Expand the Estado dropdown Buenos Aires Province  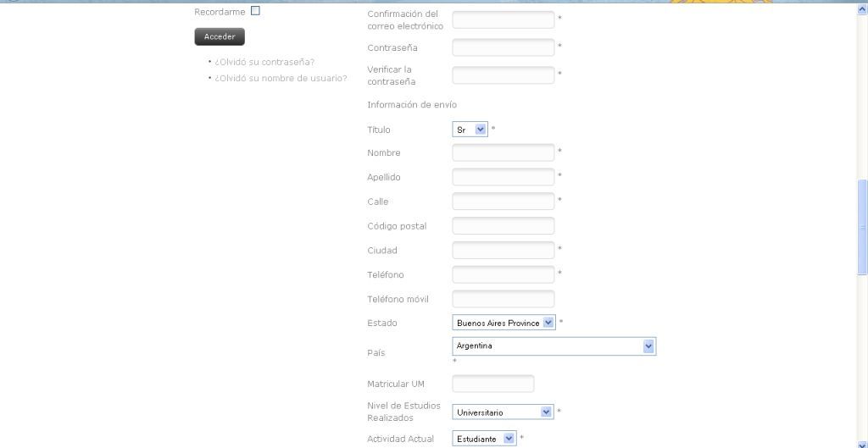coord(504,323)
